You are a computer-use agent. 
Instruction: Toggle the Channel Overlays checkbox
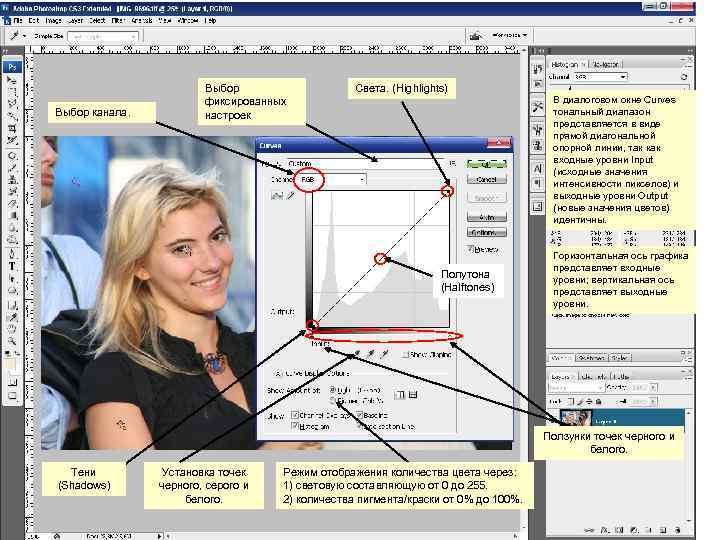(x=295, y=415)
